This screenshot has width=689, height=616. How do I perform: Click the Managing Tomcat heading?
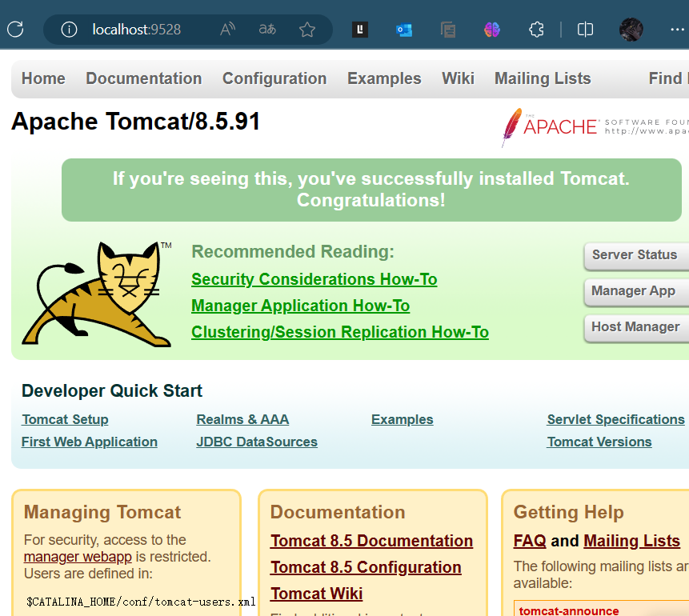coord(102,512)
